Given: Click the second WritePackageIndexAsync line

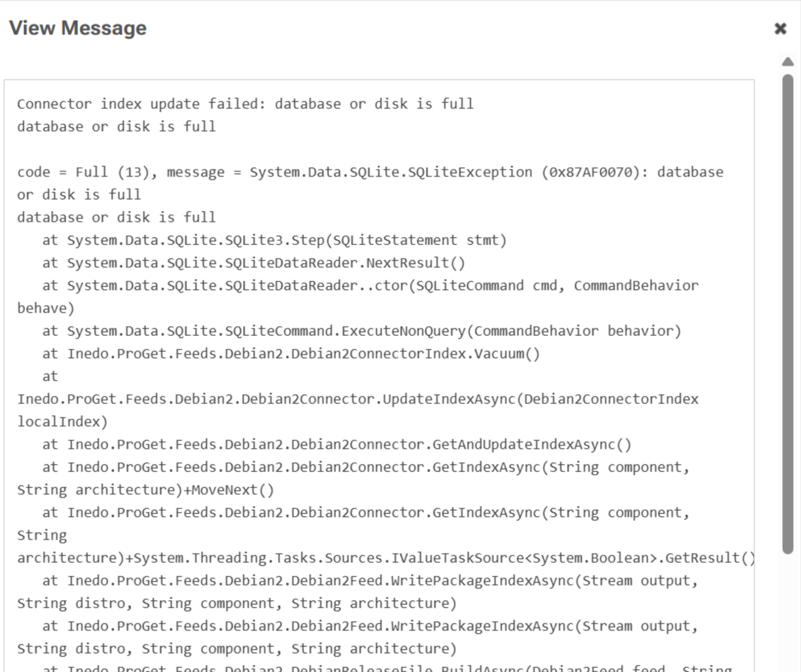Looking at the screenshot, I should tap(370, 626).
